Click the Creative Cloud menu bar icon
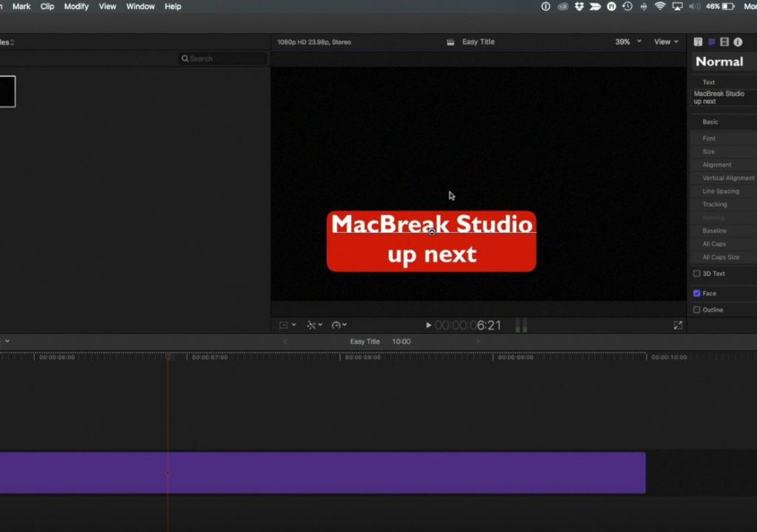 563,6
